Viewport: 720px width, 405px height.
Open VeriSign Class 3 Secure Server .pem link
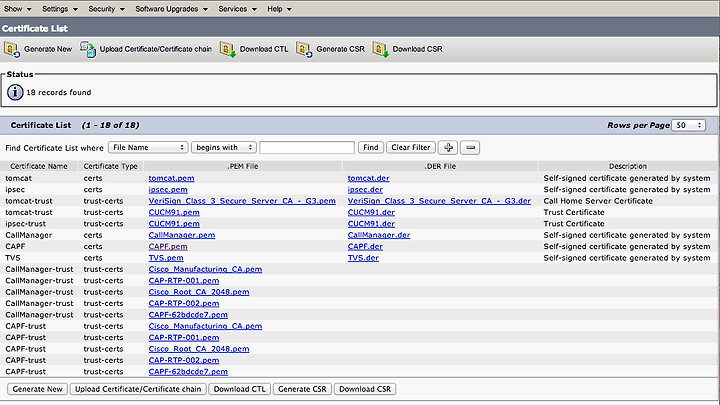(x=242, y=201)
